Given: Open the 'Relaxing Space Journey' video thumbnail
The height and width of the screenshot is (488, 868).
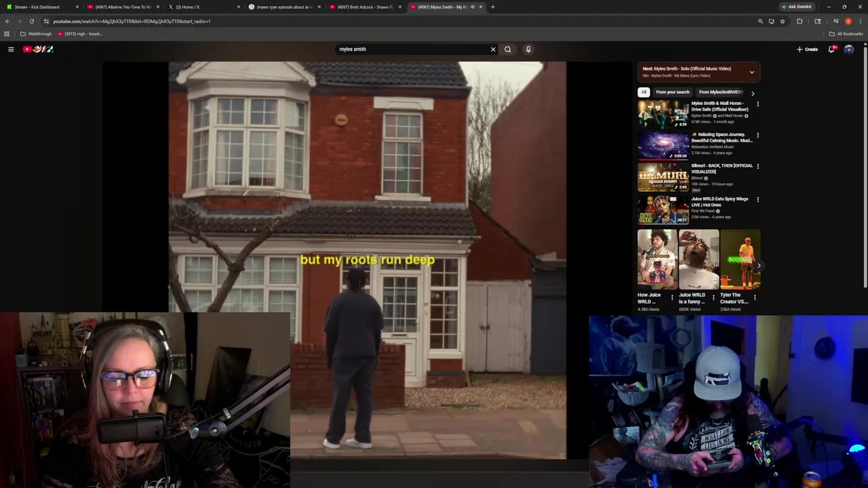Looking at the screenshot, I should [x=663, y=145].
